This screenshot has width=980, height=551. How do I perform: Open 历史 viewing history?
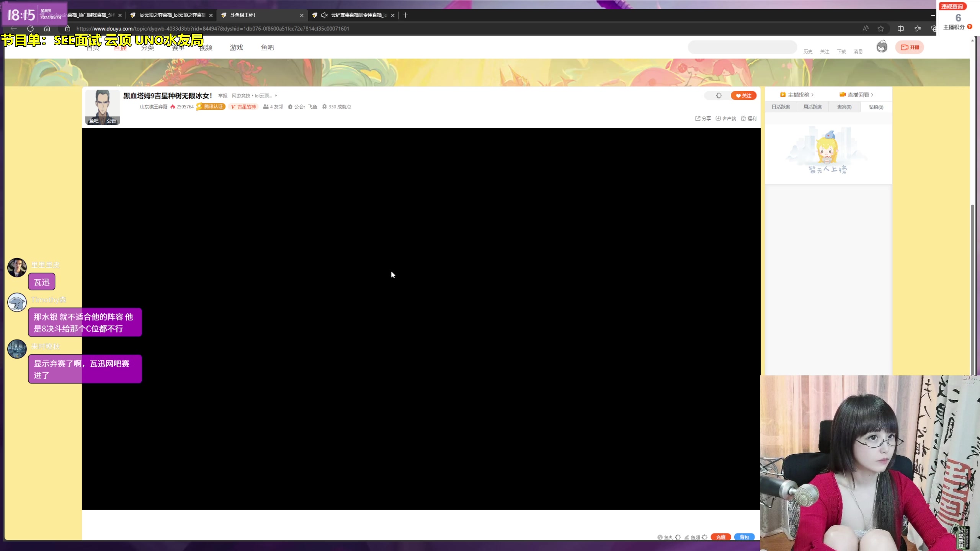[808, 52]
